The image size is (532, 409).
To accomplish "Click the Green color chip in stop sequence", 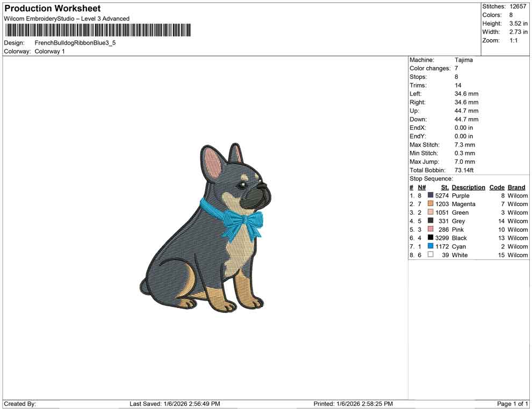I will pyautogui.click(x=429, y=213).
